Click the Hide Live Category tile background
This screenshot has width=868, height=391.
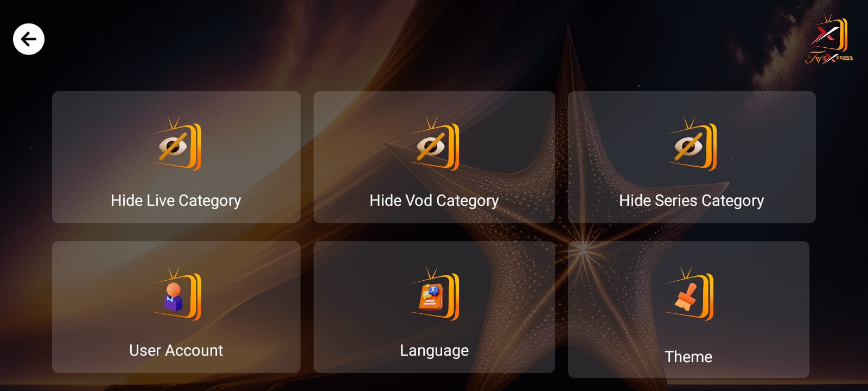[176, 157]
